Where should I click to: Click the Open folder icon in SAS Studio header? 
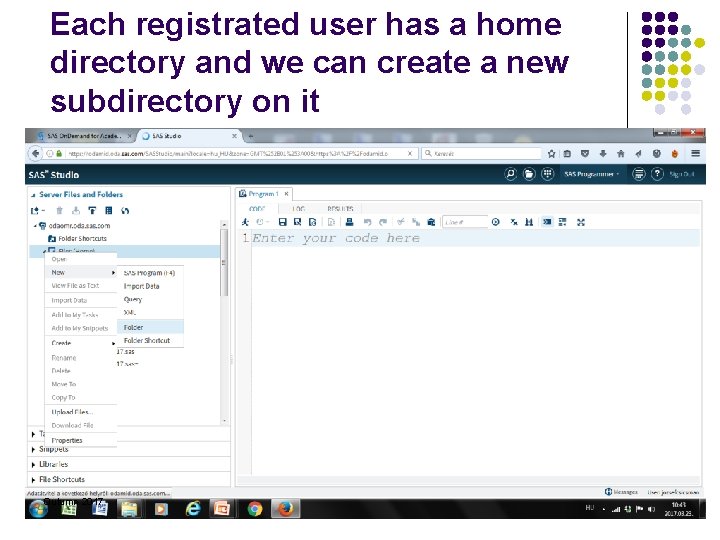529,174
